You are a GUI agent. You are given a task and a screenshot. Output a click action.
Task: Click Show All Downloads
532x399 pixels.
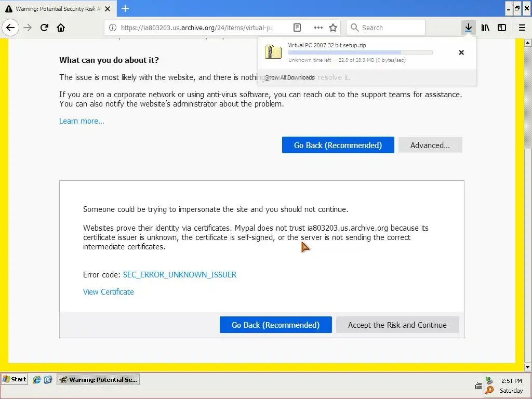290,77
